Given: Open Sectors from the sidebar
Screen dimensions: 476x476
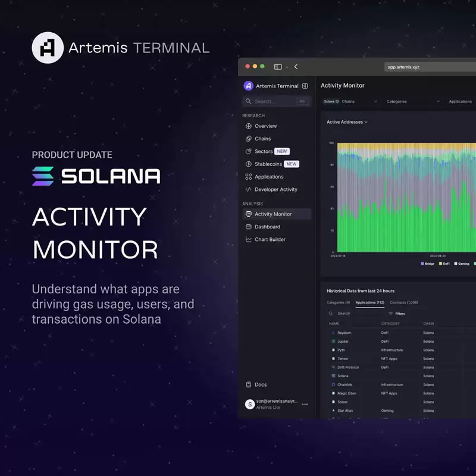Looking at the screenshot, I should tap(264, 152).
